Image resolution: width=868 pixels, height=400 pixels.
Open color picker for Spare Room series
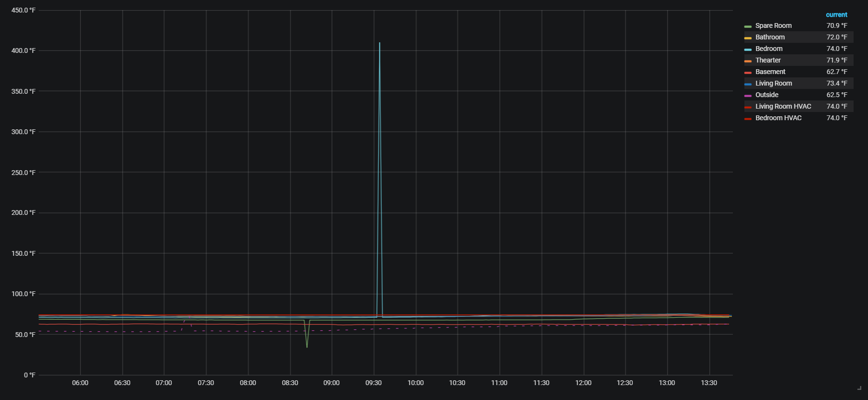click(747, 26)
